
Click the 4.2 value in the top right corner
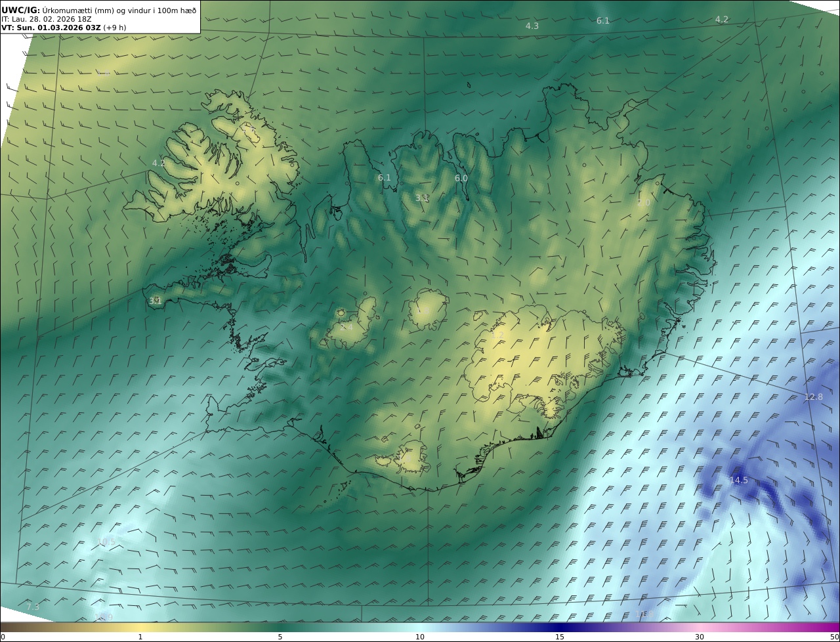click(722, 20)
